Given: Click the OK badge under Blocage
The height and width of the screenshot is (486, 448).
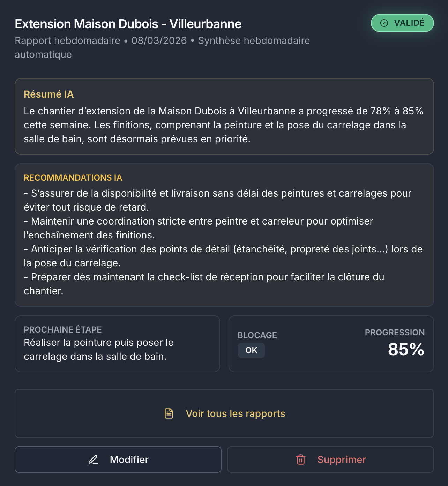Looking at the screenshot, I should coord(251,350).
